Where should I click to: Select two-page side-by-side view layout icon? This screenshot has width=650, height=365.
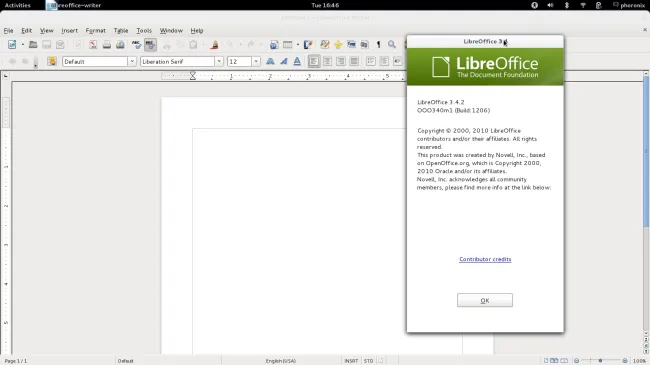click(554, 360)
